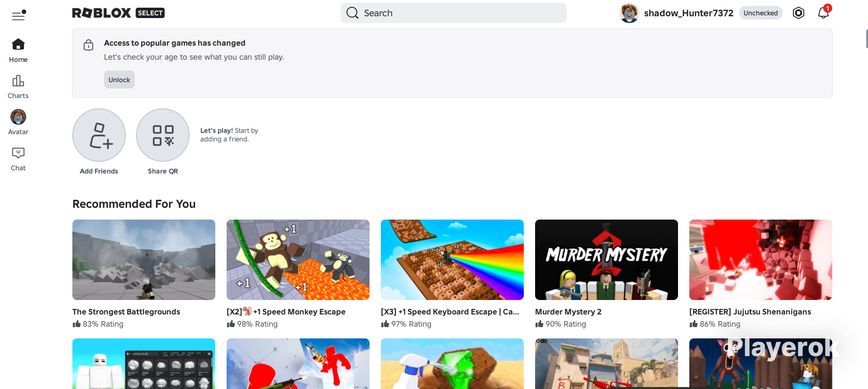Viewport: 868px width, 389px height.
Task: Click the "90% Rating" text
Action: coord(566,324)
